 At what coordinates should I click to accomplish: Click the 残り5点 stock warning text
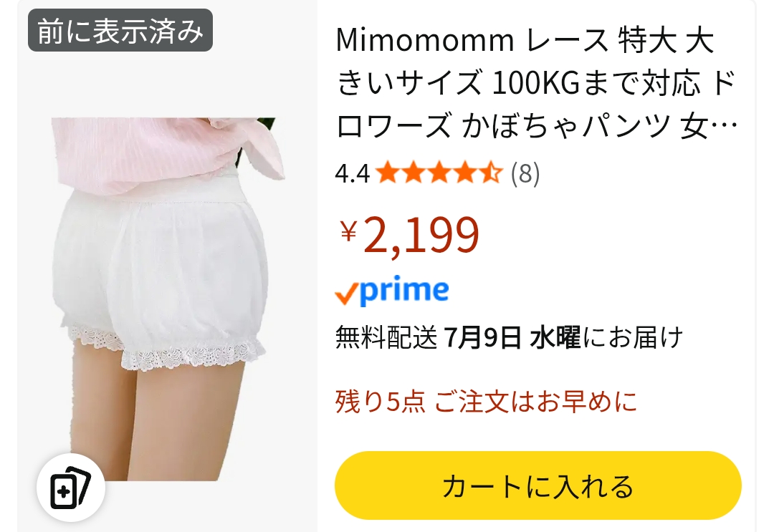pyautogui.click(x=380, y=402)
